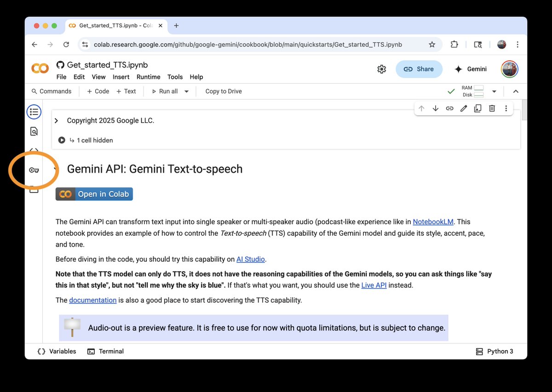Follow the AI Studio link
Image resolution: width=552 pixels, height=392 pixels.
tap(251, 259)
